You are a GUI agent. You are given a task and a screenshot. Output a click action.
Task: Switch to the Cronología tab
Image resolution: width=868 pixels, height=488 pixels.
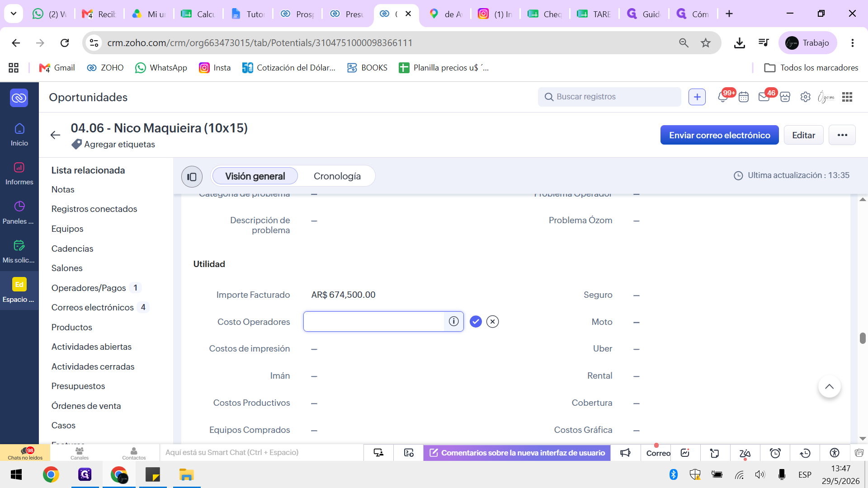(337, 176)
